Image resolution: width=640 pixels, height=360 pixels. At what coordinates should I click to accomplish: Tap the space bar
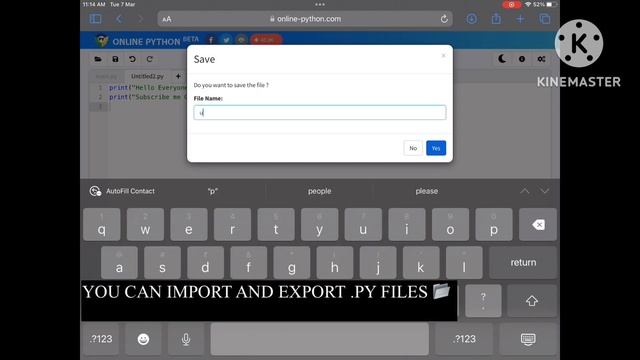click(320, 339)
